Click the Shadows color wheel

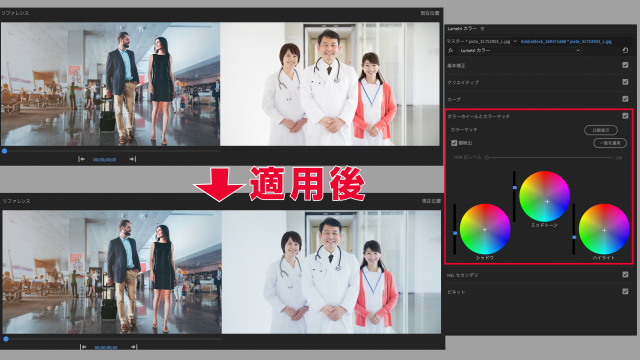(x=485, y=229)
